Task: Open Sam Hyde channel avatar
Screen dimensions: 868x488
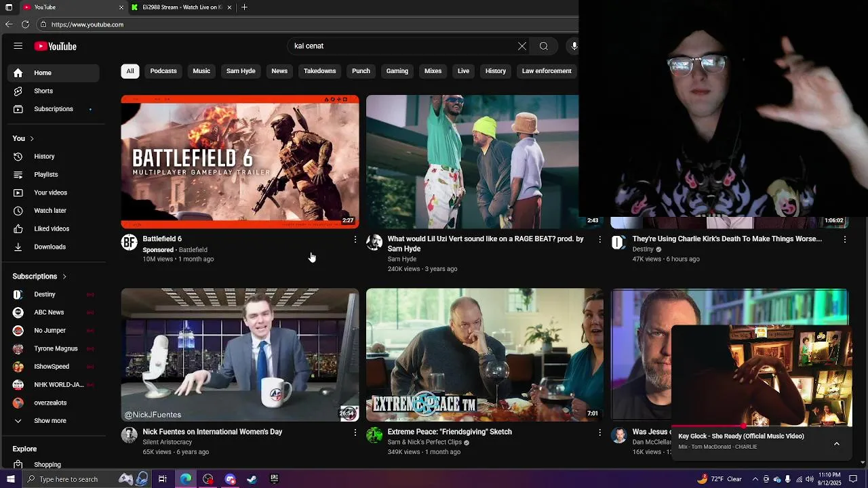Action: coord(374,242)
